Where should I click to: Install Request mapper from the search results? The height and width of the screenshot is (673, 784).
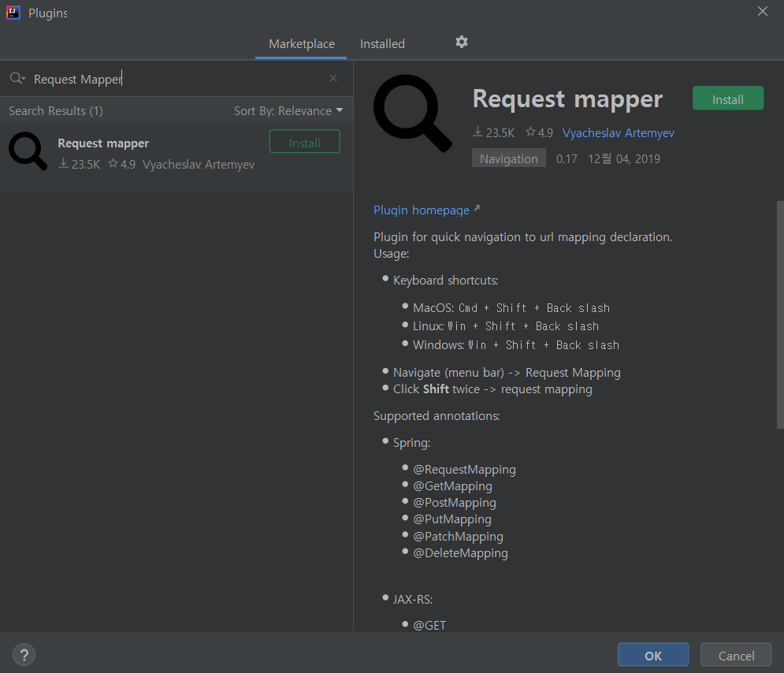pos(304,142)
